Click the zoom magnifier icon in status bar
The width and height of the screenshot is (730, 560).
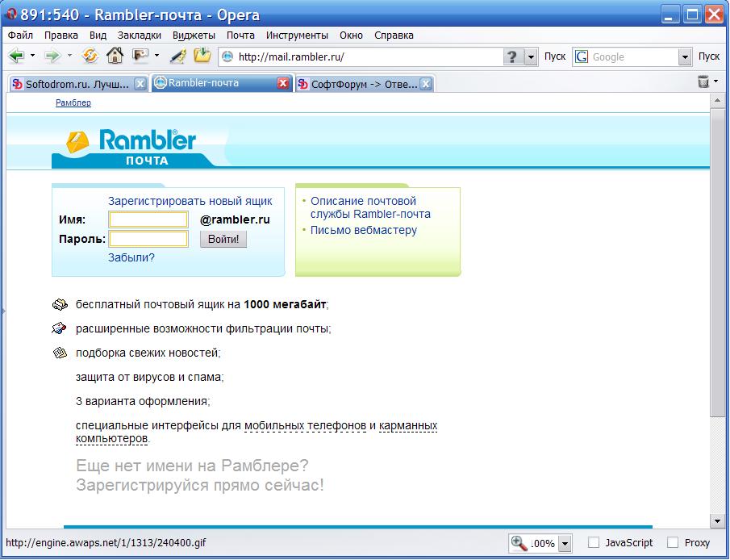pyautogui.click(x=519, y=543)
